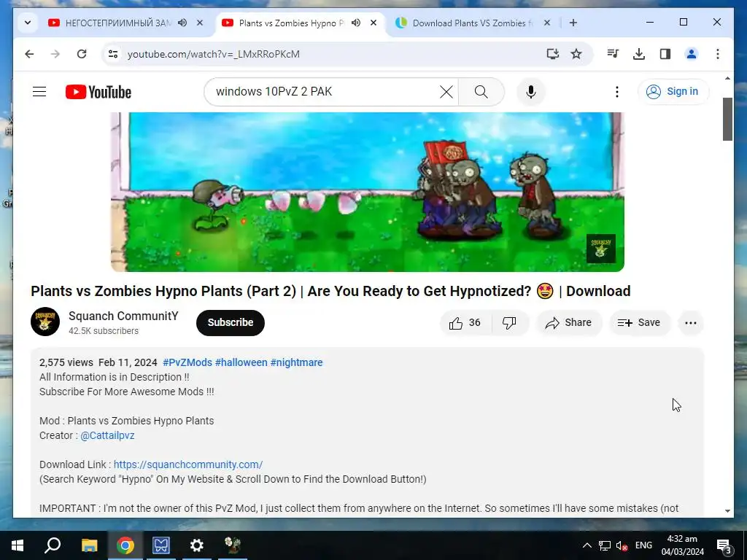Viewport: 747px width, 560px height.
Task: Close the Plants vs Zombies Hypno tab
Action: click(373, 23)
